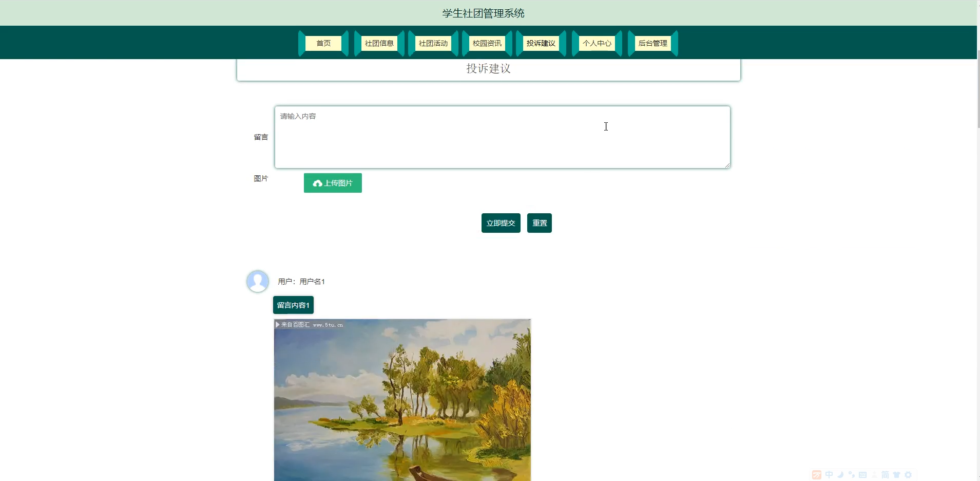Screen dimensions: 980x481
Task: Click the 上传图片 upload button
Action: [x=333, y=183]
